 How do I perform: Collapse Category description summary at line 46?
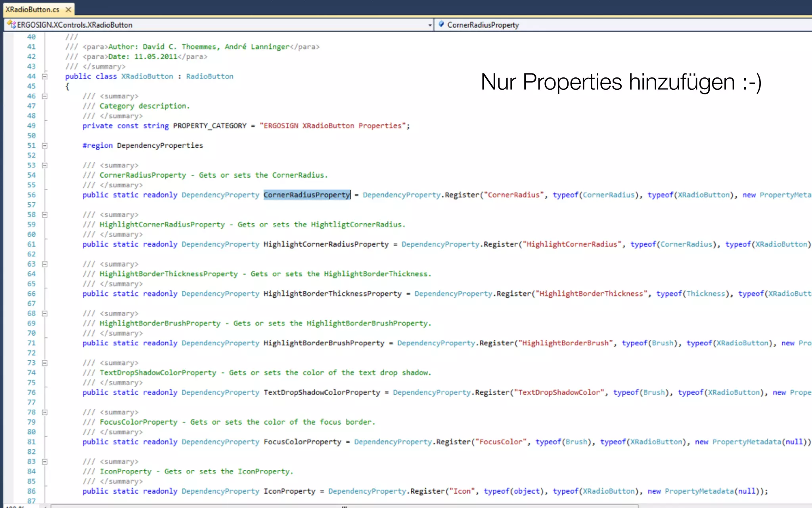[x=45, y=96]
